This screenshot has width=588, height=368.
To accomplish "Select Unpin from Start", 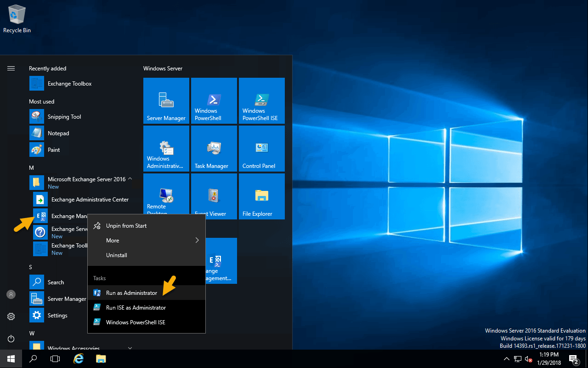I will coord(147,226).
